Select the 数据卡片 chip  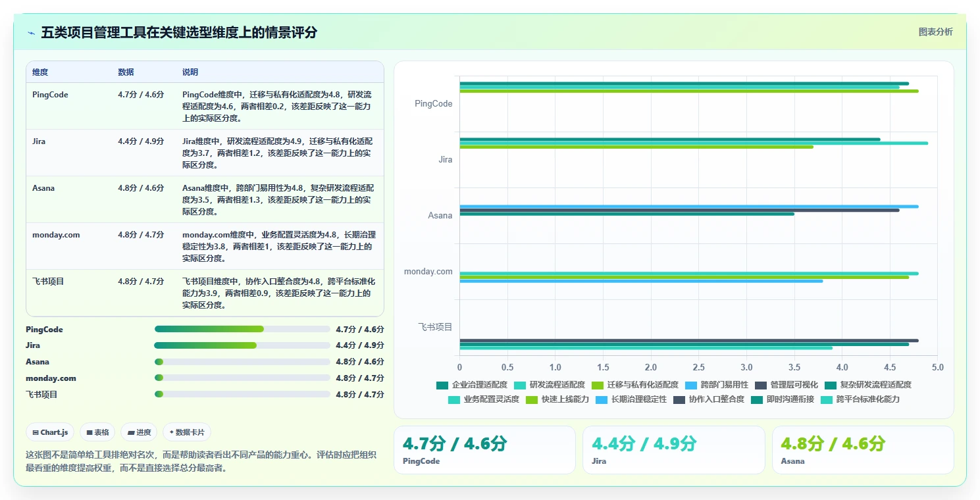[187, 432]
